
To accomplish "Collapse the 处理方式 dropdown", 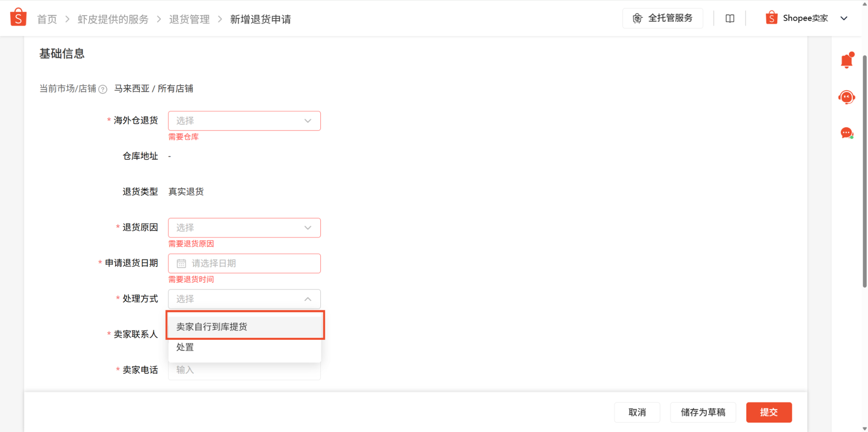I will click(244, 299).
